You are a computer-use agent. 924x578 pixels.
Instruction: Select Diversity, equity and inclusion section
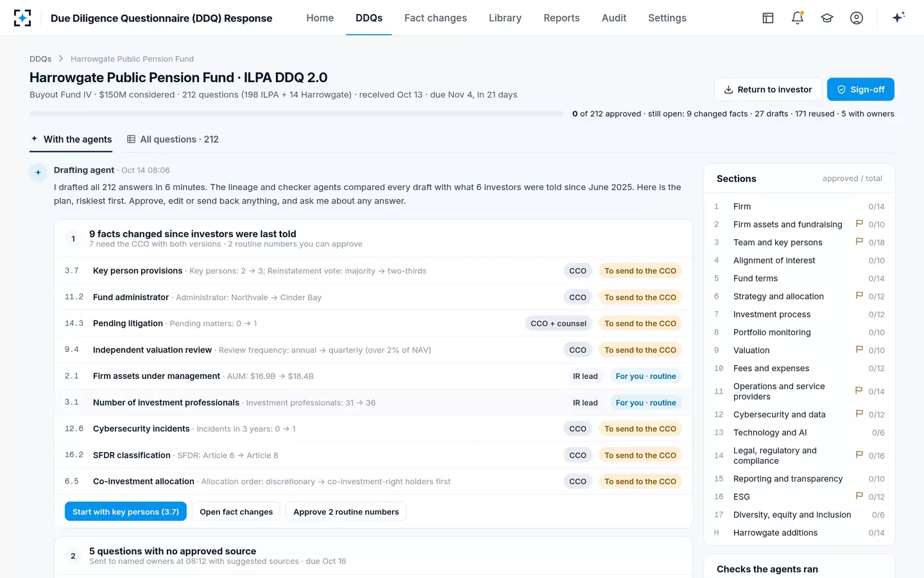click(x=799, y=514)
